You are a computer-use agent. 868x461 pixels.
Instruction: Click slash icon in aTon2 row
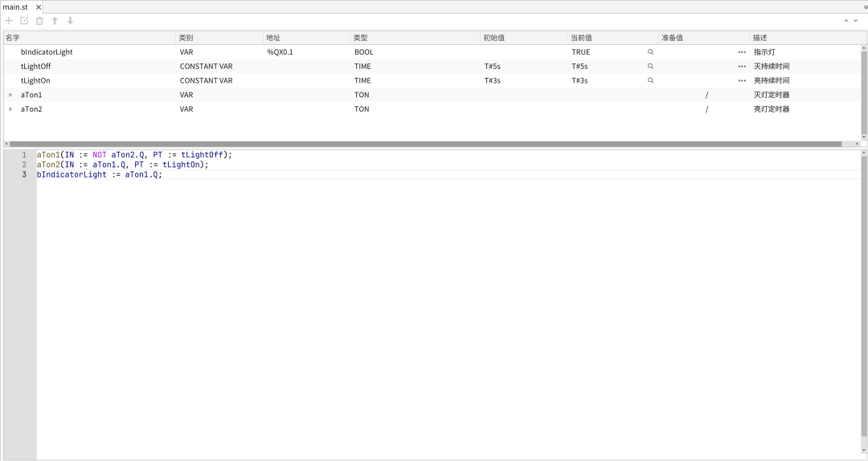[x=707, y=109]
